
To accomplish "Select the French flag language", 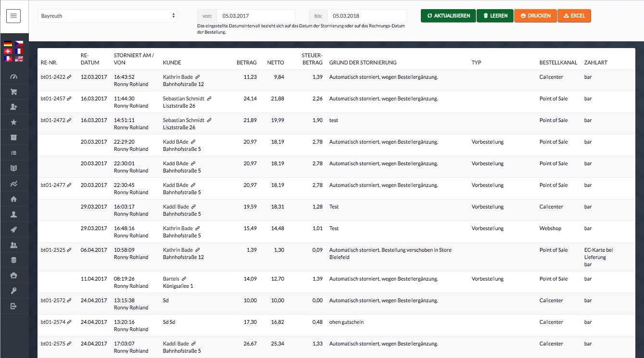I will click(19, 51).
